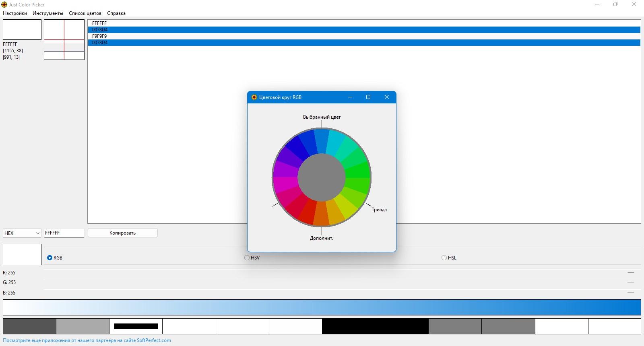This screenshot has height=346, width=644.
Task: Adjust the G: 255 channel slider handle
Action: click(x=631, y=282)
